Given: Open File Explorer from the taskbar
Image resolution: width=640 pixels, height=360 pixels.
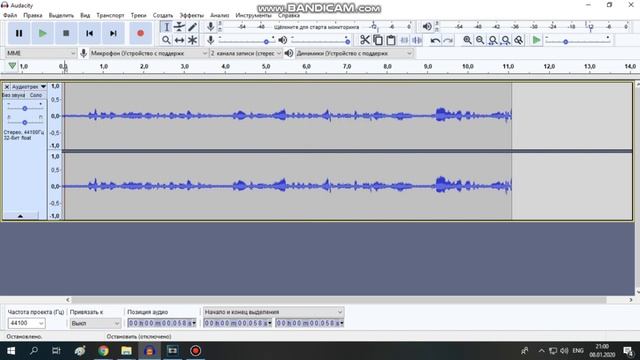Looking at the screenshot, I should click(x=127, y=351).
